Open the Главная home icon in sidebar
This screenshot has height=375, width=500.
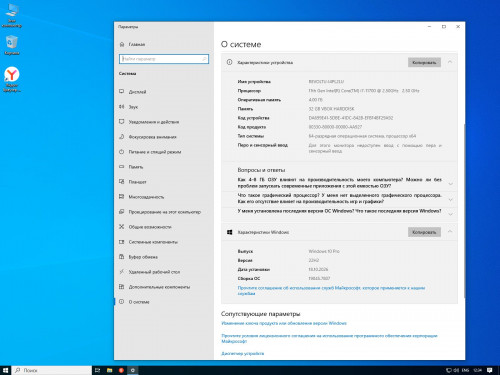(122, 44)
